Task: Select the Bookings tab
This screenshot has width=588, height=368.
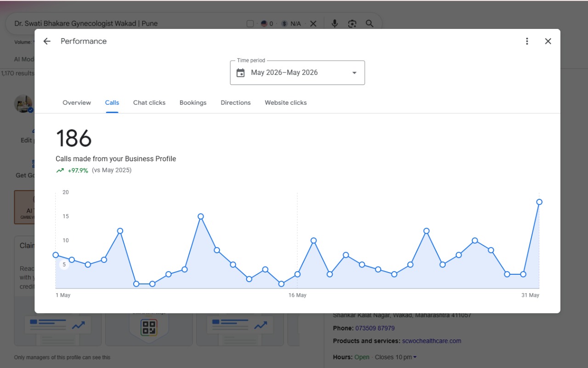Action: (x=193, y=102)
